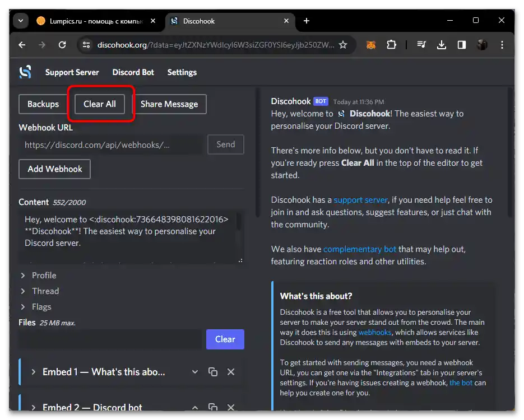Screen dimensions: 524x420
Task: Click the editor pane vertical scrollbar
Action: (x=258, y=152)
